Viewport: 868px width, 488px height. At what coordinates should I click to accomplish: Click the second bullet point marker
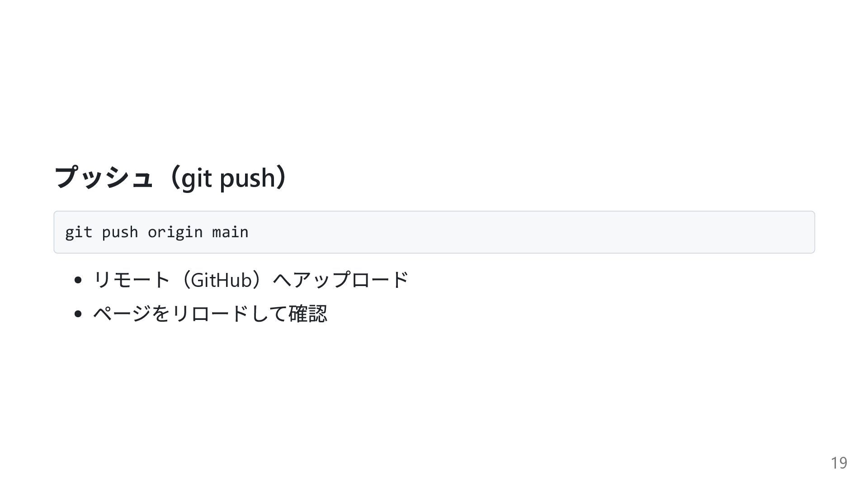point(78,314)
